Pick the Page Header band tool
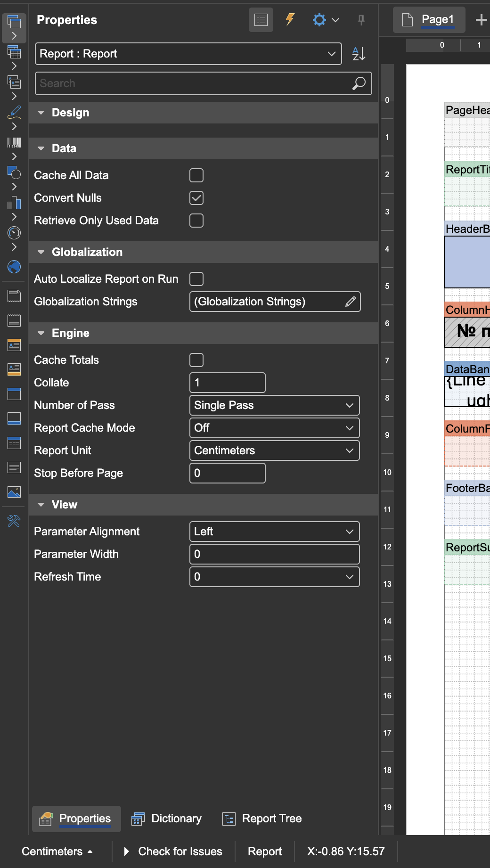The width and height of the screenshot is (490, 868). (x=14, y=296)
